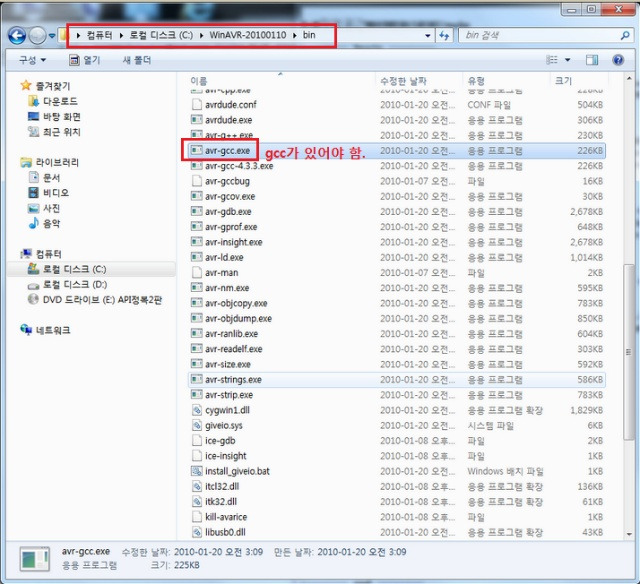The height and width of the screenshot is (584, 640).
Task: Click the avr-insight.exe application icon
Action: tap(197, 242)
